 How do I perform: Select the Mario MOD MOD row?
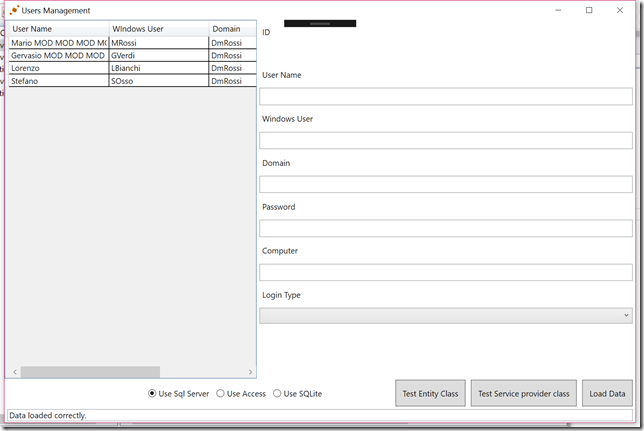pyautogui.click(x=58, y=43)
